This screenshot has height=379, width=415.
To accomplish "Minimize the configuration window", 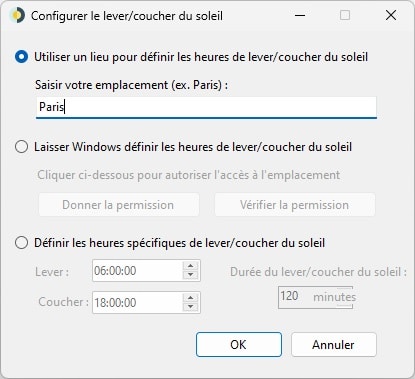I will [300, 15].
